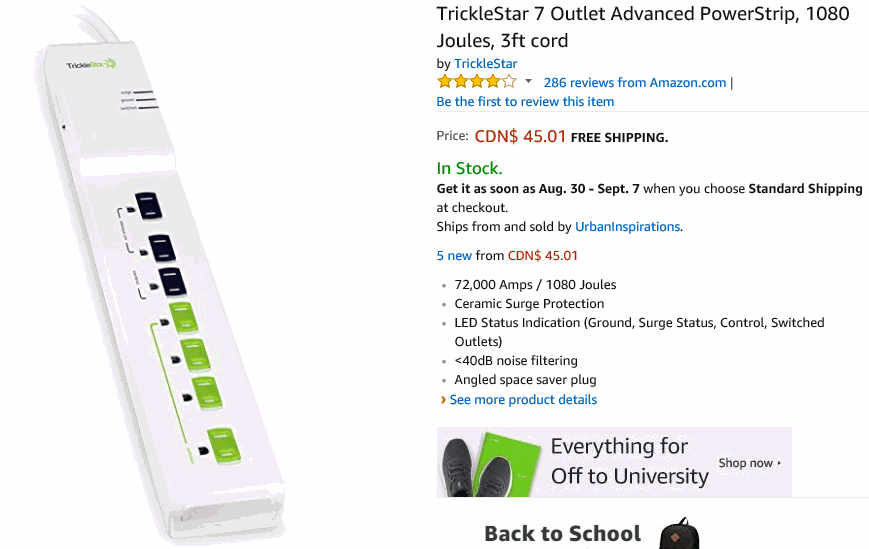This screenshot has height=549, width=869.
Task: Click the orange chevron before See more
Action: pyautogui.click(x=443, y=400)
